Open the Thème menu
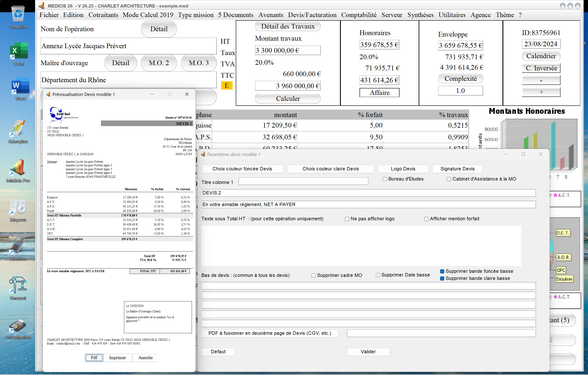588x375 pixels. (x=505, y=15)
